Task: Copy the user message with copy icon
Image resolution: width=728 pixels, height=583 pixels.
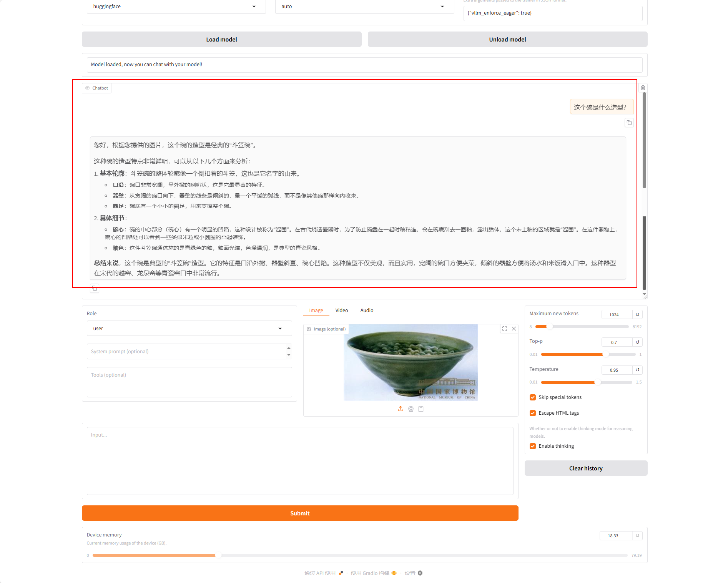Action: 629,123
